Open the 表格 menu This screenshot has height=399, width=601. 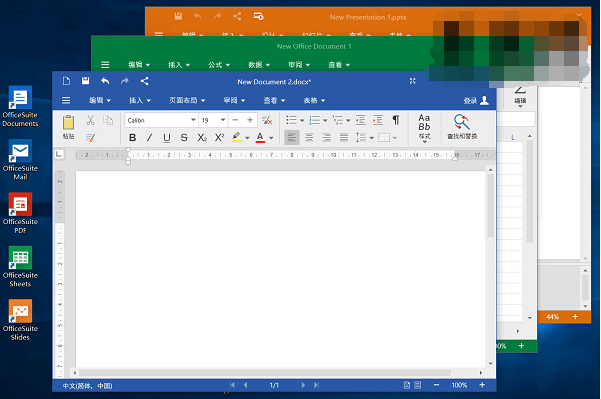pos(314,100)
